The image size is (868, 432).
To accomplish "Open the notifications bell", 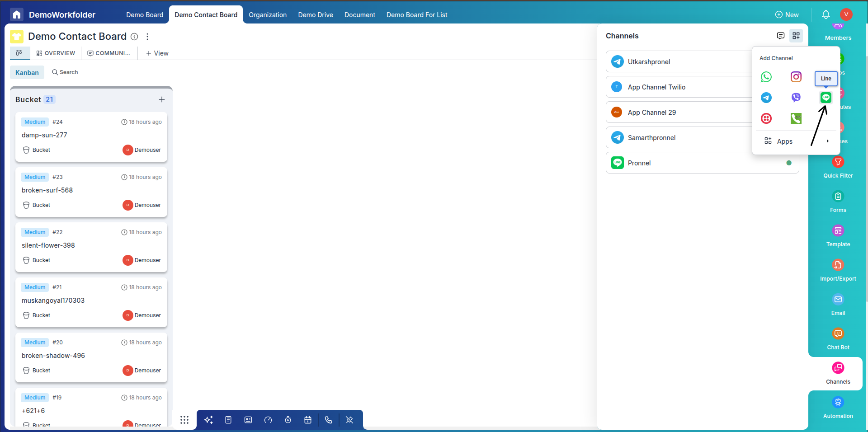I will pos(826,14).
